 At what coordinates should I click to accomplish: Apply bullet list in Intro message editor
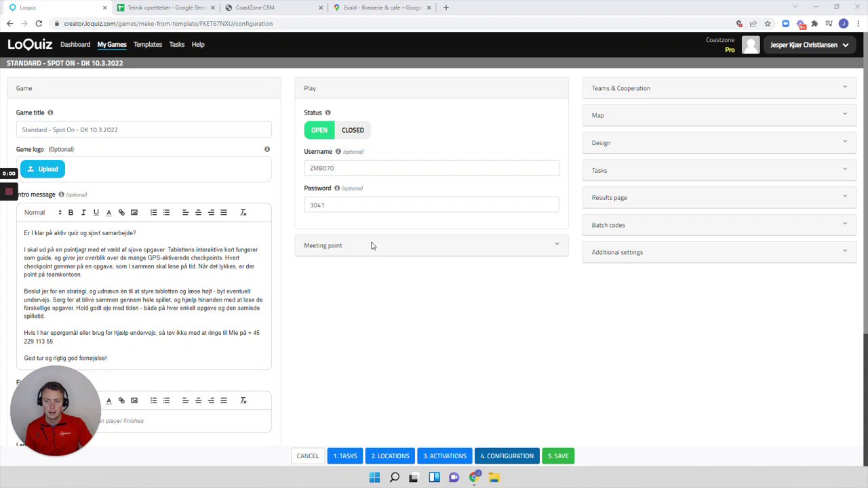[x=166, y=213]
